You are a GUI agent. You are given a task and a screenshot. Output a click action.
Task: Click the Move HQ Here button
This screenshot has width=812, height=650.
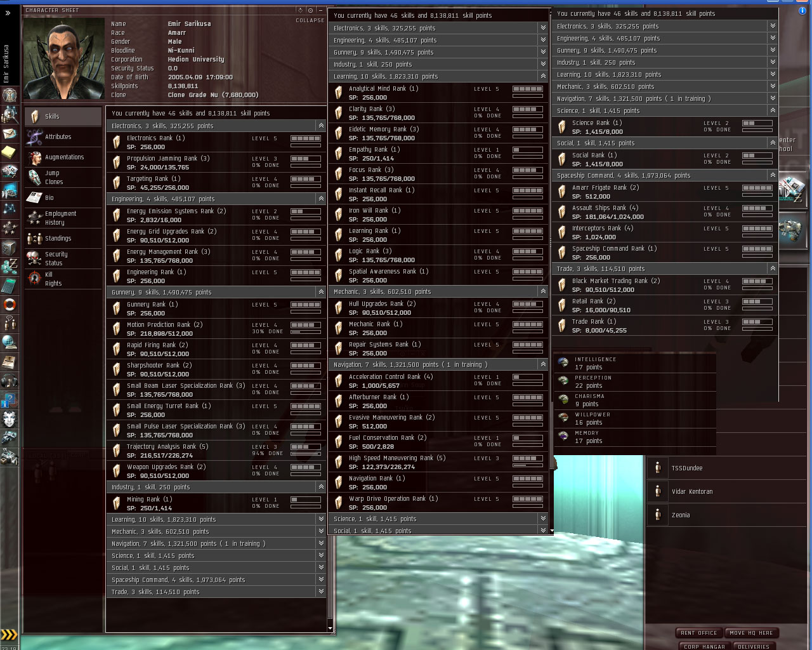coord(751,633)
